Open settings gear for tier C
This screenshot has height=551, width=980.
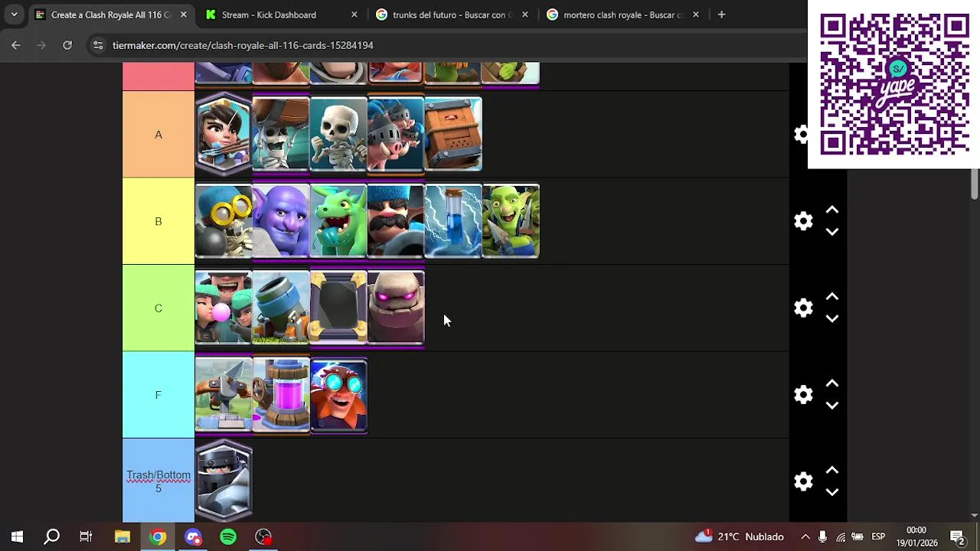click(x=803, y=308)
